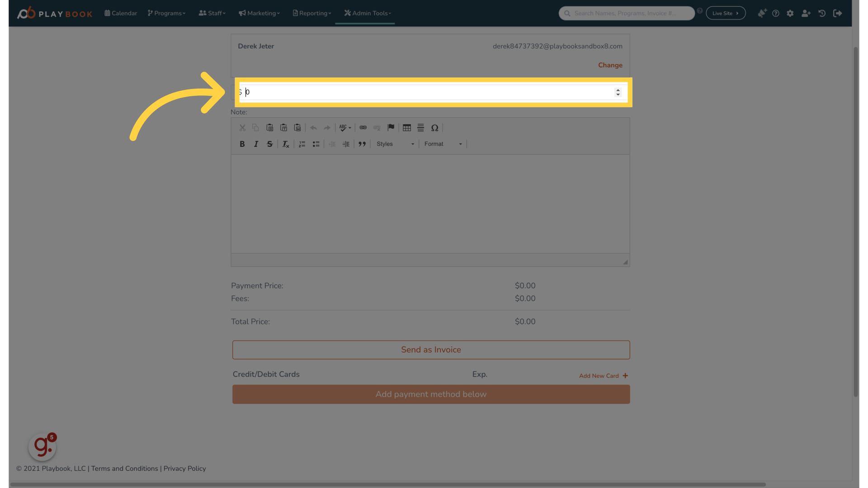Open Terms and Conditions link
The image size is (868, 488).
(125, 469)
